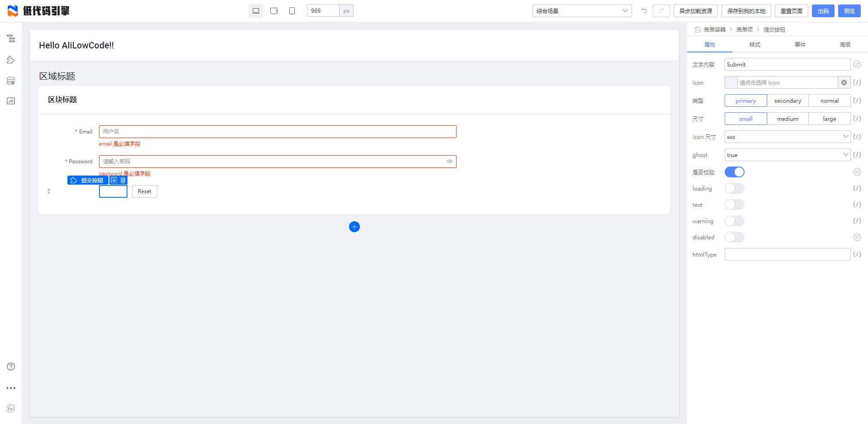Switch to the 样式 tab
This screenshot has height=424, width=868.
point(754,44)
